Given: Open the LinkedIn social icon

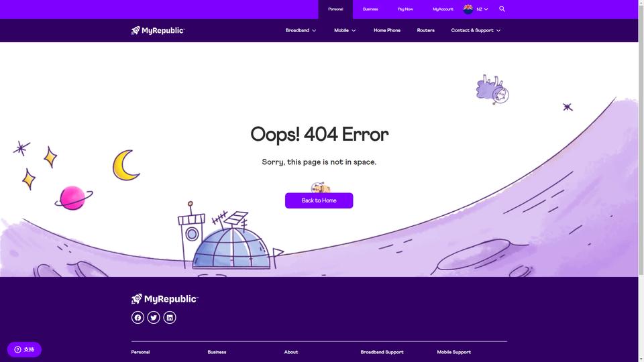Looking at the screenshot, I should coord(170,317).
